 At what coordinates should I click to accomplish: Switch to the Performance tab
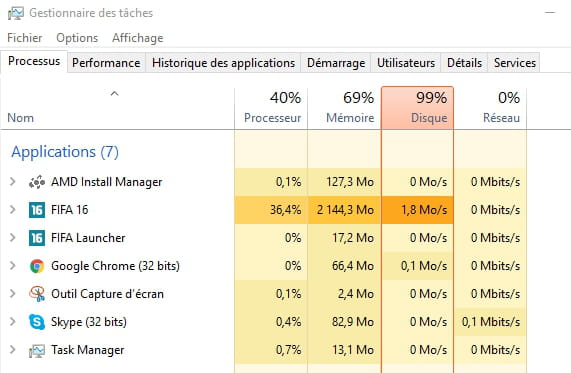tap(106, 63)
